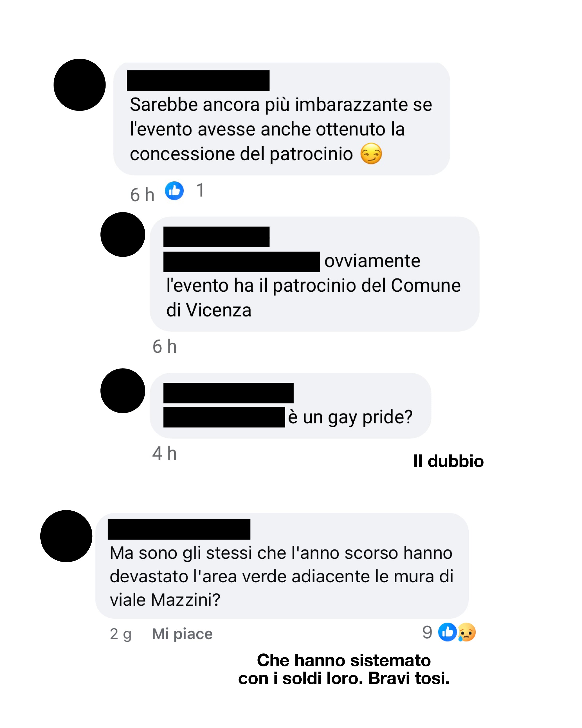Open avatar of the 'viale Mazzini' commenter

click(x=66, y=536)
